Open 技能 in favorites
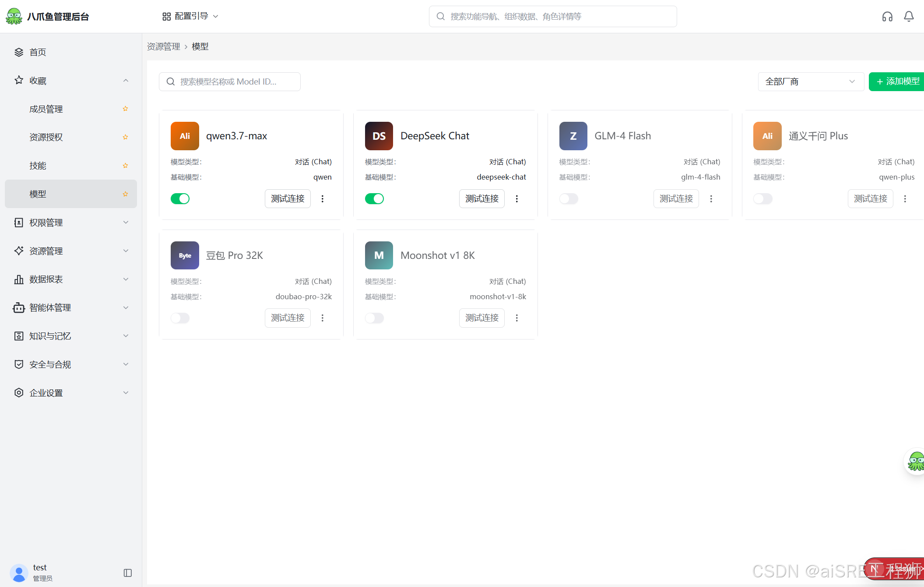924x587 pixels. pyautogui.click(x=71, y=166)
